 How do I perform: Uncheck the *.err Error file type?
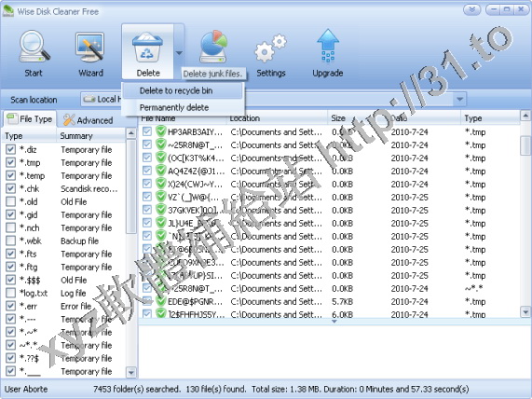(x=10, y=306)
